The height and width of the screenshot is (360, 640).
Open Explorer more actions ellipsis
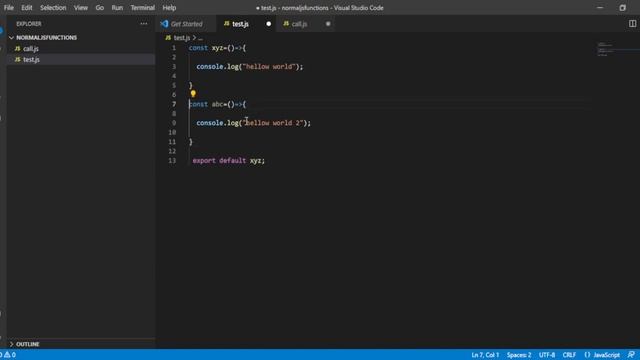144,24
